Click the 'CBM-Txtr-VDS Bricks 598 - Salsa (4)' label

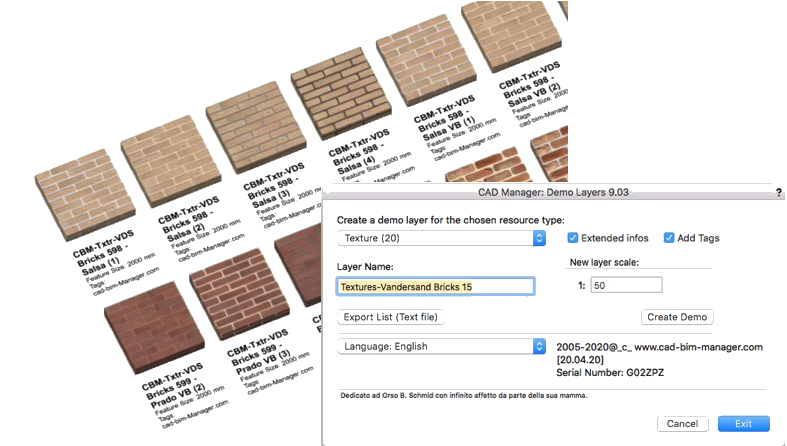click(357, 152)
